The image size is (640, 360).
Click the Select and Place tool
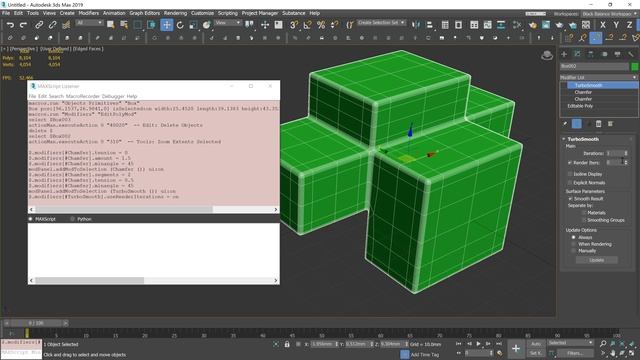pyautogui.click(x=207, y=25)
